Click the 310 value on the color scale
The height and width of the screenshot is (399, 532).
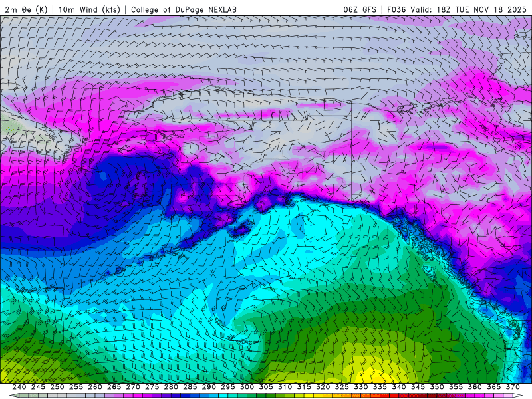(285, 387)
